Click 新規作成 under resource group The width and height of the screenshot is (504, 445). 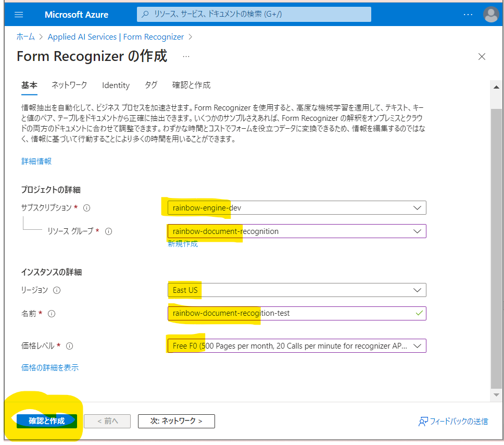(183, 244)
